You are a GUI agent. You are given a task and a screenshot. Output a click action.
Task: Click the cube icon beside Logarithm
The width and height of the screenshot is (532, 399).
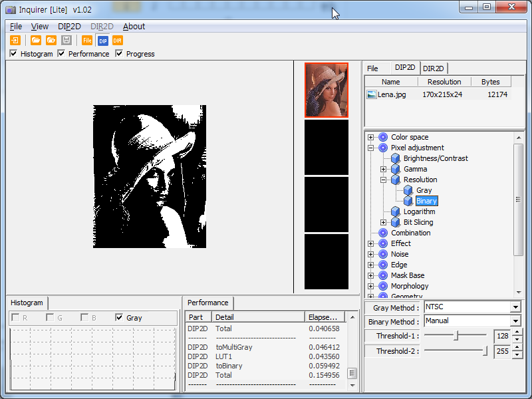(396, 211)
